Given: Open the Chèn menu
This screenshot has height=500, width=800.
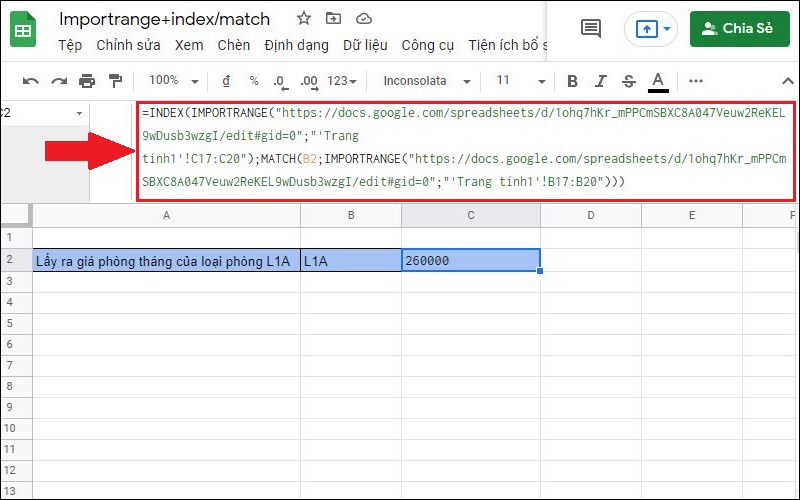Looking at the screenshot, I should tap(234, 45).
